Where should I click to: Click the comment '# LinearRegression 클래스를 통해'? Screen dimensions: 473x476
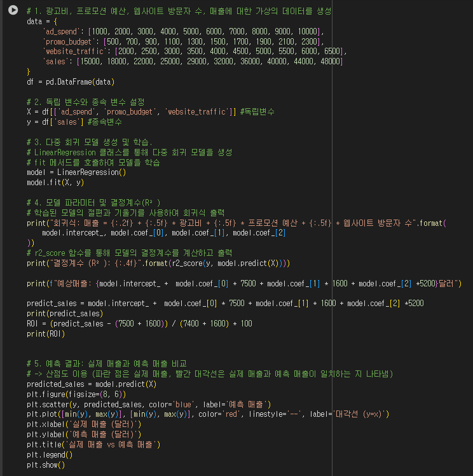[x=130, y=152]
